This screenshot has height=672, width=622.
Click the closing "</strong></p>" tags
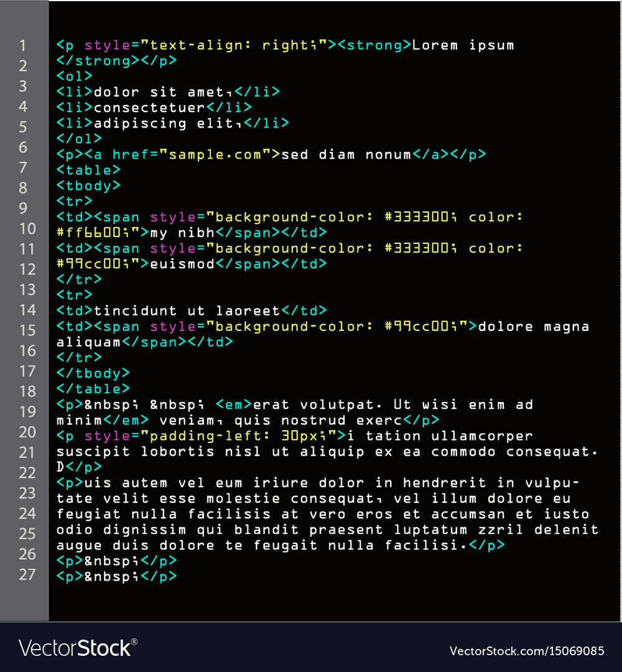coord(116,61)
